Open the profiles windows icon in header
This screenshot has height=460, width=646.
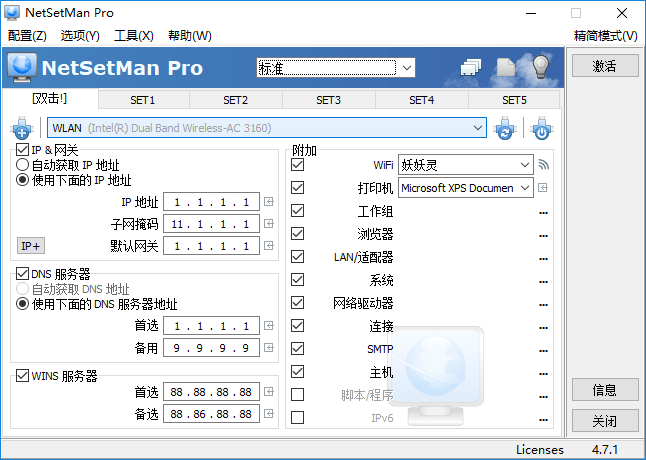[471, 67]
